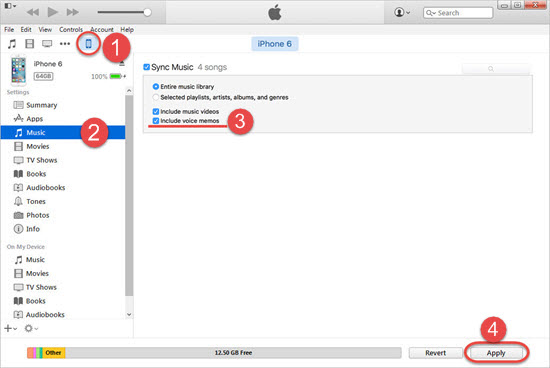Select Info in sidebar
550x368 pixels.
[x=33, y=229]
